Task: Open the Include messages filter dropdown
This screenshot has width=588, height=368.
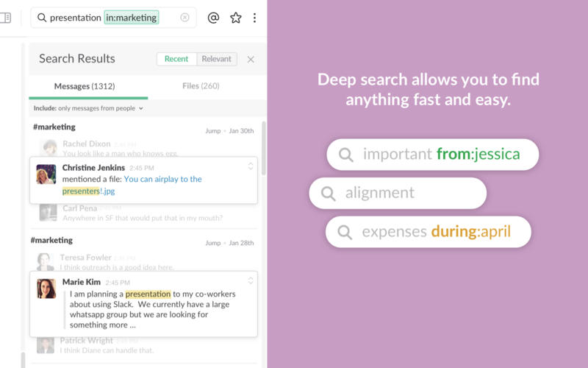Action: [x=88, y=108]
